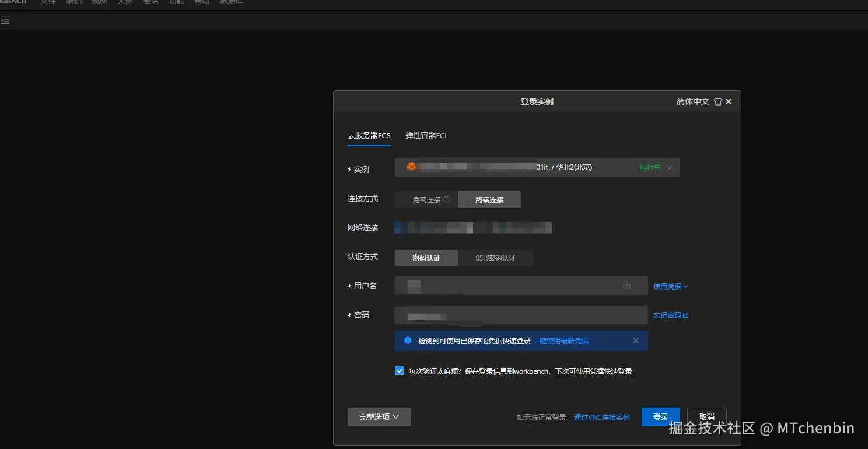Open the 实例 selection dropdown
Image resolution: width=868 pixels, height=449 pixels.
point(537,167)
